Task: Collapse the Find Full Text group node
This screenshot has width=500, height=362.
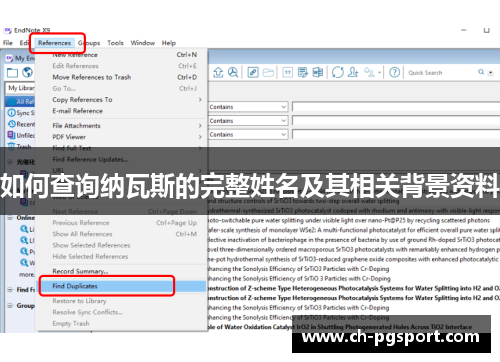Action: point(10,290)
